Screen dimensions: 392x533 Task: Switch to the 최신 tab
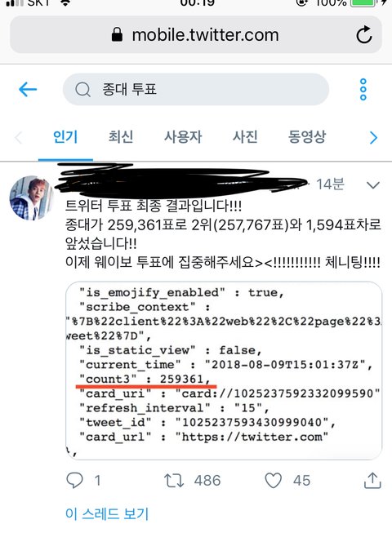click(x=121, y=136)
